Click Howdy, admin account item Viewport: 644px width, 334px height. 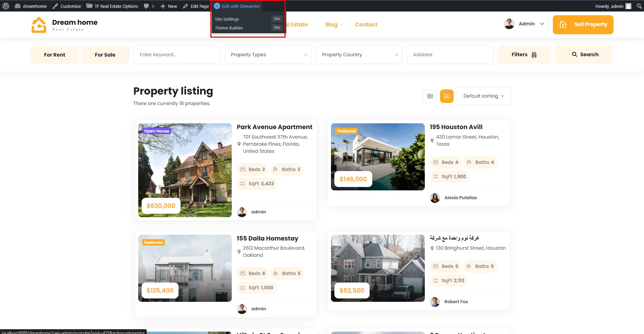point(613,6)
